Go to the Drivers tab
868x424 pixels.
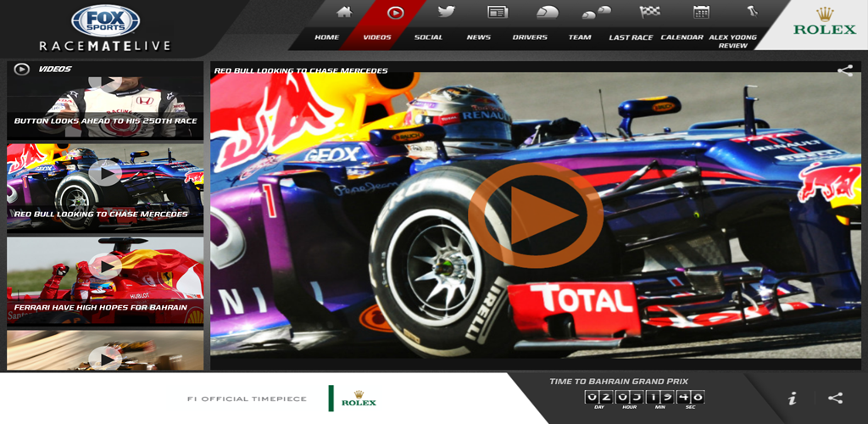[530, 37]
